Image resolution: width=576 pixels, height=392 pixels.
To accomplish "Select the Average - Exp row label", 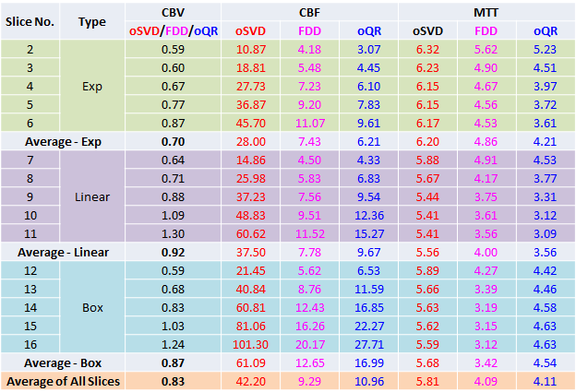I will coord(63,141).
